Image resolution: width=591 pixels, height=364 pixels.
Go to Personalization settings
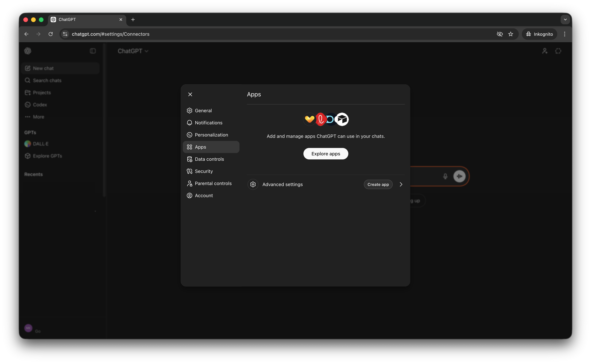[211, 135]
